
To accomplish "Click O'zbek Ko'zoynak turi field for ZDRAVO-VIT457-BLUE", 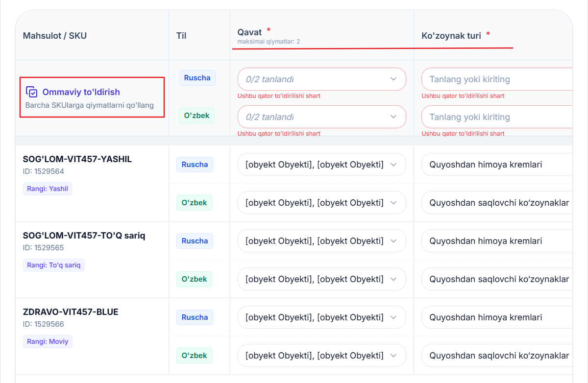I will (x=497, y=356).
